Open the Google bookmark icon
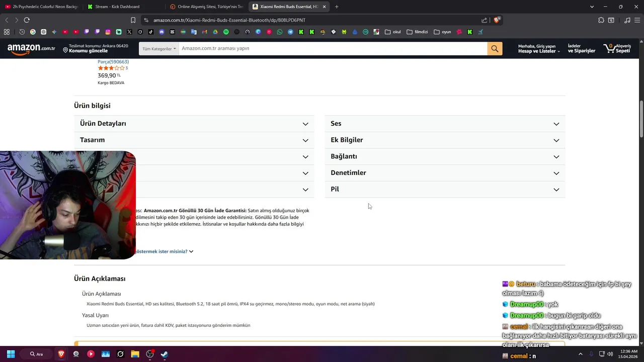644x362 pixels. point(33,32)
